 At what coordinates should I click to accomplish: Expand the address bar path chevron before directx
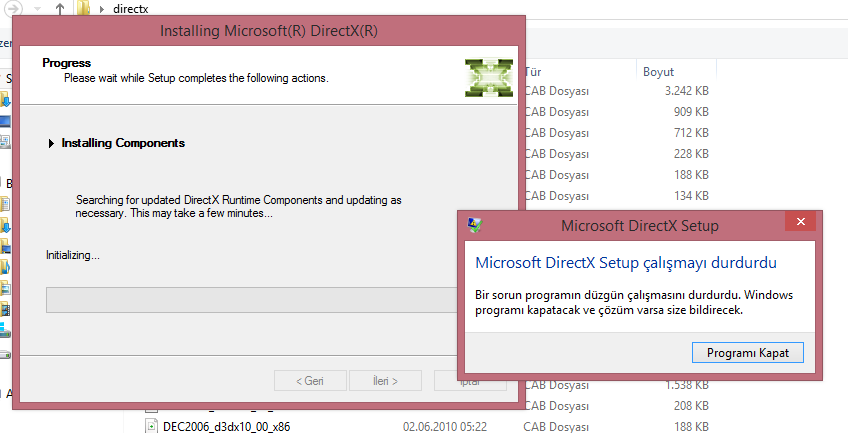pyautogui.click(x=101, y=9)
